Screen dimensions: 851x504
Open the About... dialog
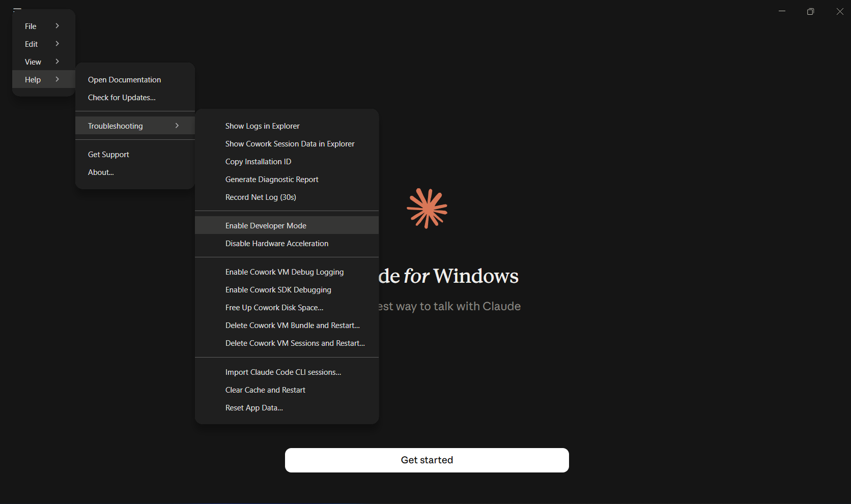coord(135,172)
